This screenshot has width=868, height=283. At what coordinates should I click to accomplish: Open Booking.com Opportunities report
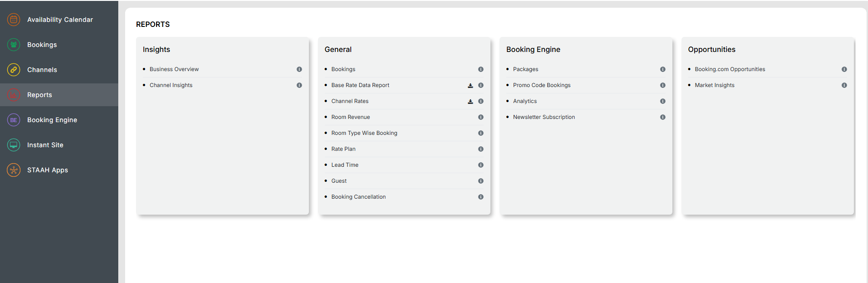click(730, 69)
